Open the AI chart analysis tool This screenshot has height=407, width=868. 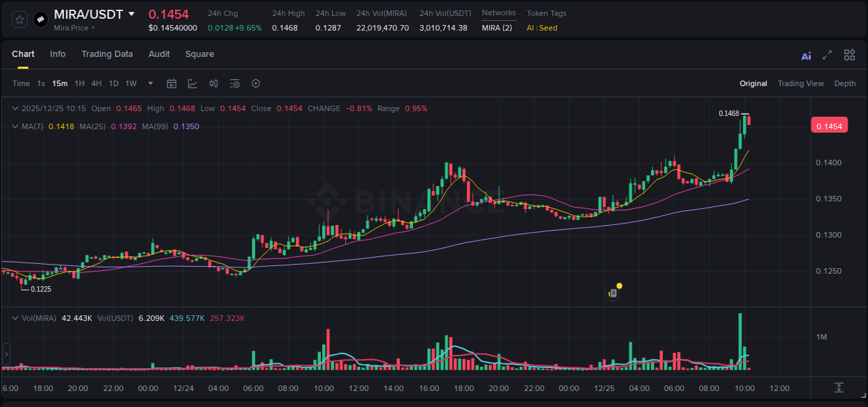coord(806,55)
